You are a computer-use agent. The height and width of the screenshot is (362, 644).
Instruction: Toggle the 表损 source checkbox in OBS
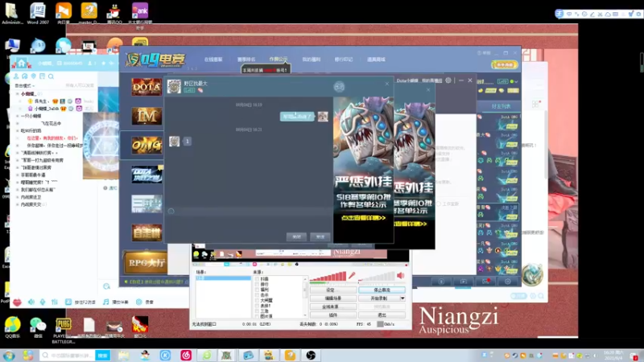257,306
